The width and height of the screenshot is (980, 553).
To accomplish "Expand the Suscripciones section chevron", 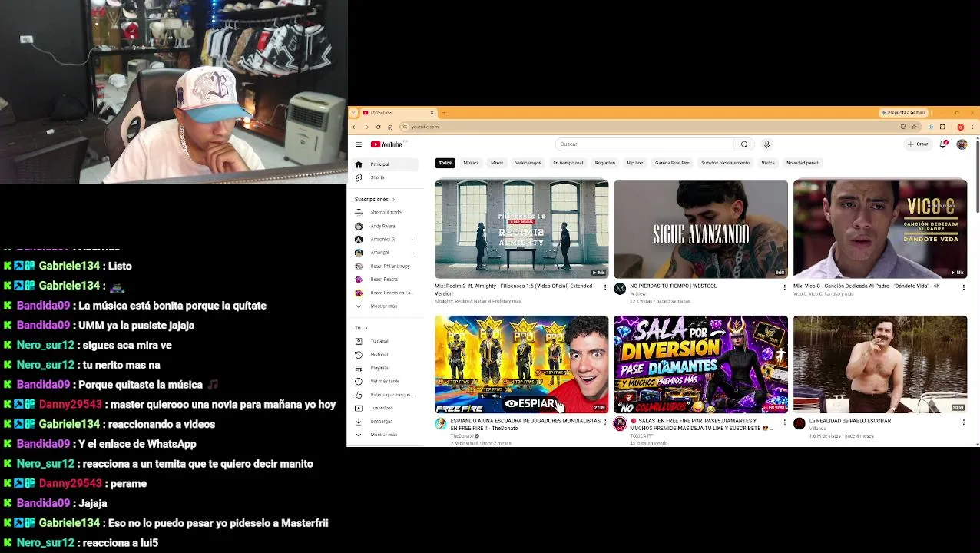I will coord(393,200).
